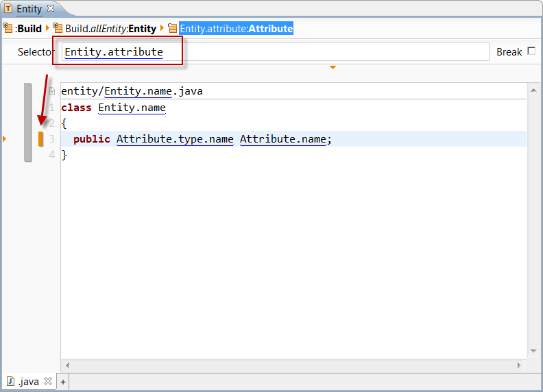Click the Selector input field

click(274, 52)
